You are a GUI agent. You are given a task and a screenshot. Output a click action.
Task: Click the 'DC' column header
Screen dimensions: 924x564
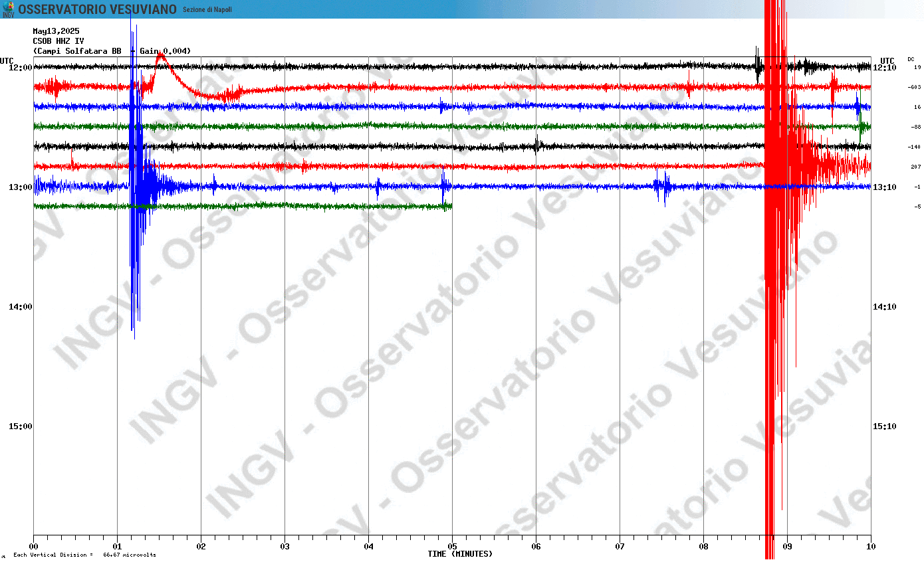tap(911, 59)
